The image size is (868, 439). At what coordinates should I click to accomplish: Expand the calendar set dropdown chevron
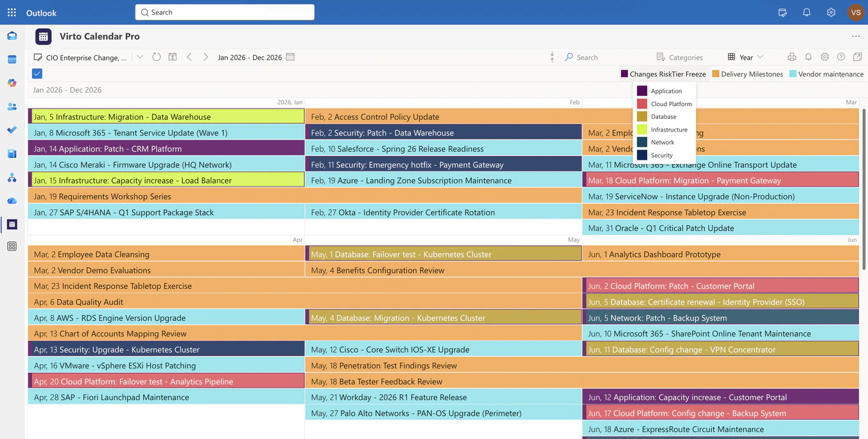point(140,57)
